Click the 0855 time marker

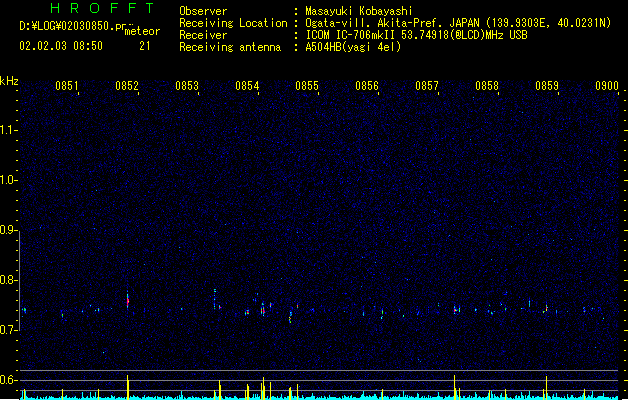click(307, 86)
